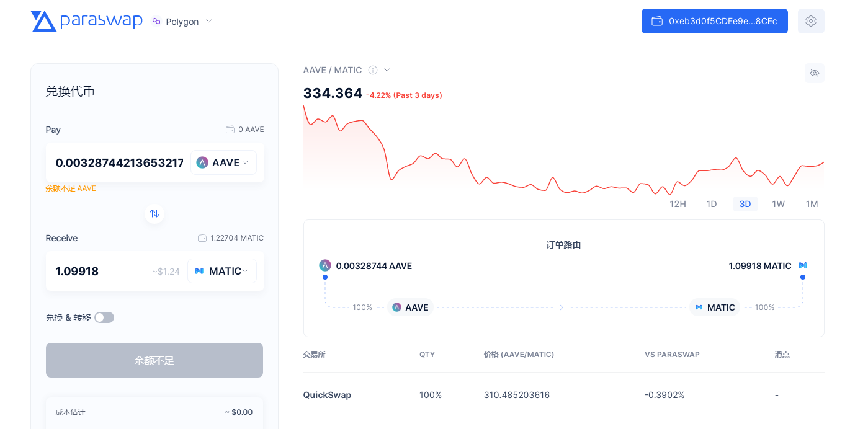Click wallet icon beside 1.22704 MATIC
Screen dimensions: 868x429
(x=202, y=238)
